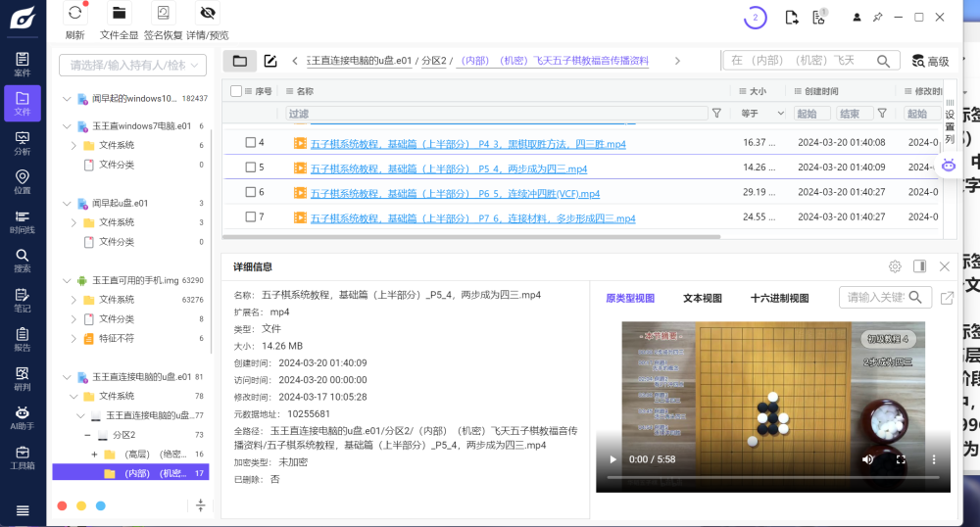
Task: Open 分析 analysis in left sidebar
Action: [22, 143]
